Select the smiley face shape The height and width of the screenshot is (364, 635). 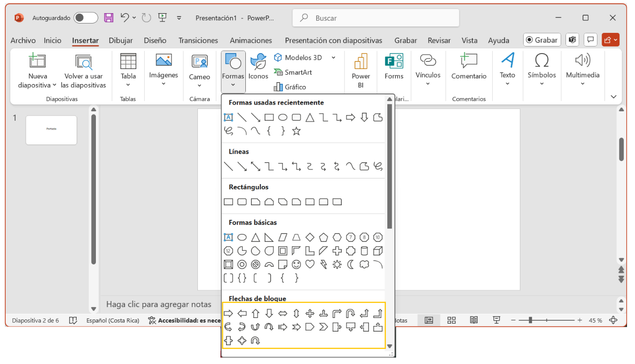pyautogui.click(x=296, y=264)
